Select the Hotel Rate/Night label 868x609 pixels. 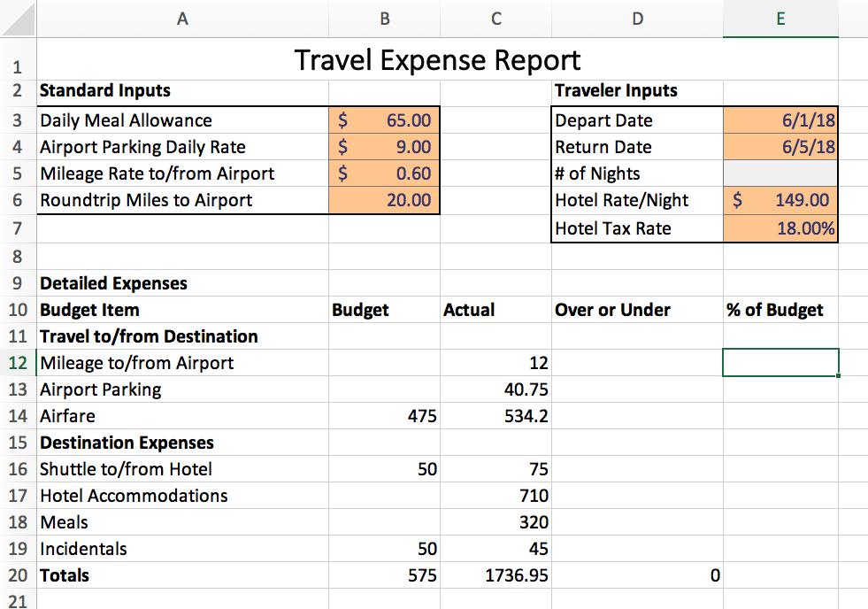pyautogui.click(x=637, y=200)
